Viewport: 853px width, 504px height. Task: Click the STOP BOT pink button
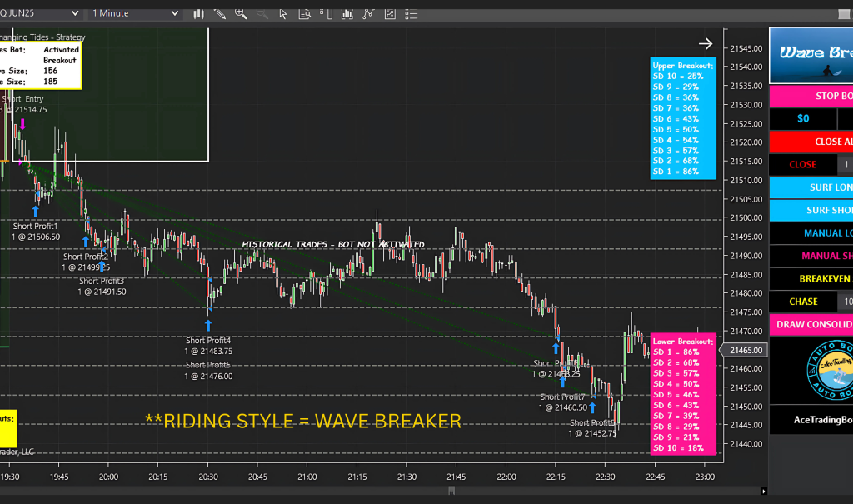coord(811,96)
